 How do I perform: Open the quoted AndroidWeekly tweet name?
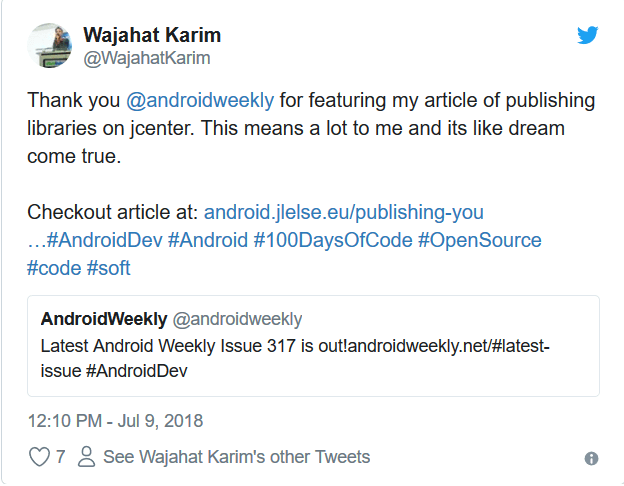104,319
